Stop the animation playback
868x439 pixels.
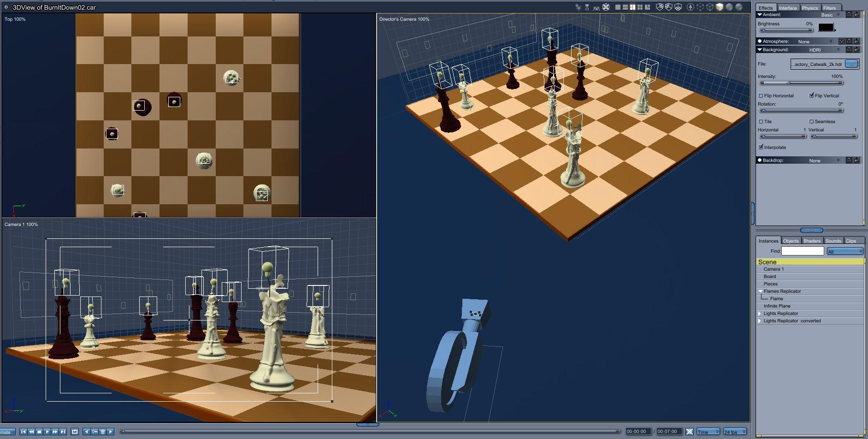coord(39,432)
